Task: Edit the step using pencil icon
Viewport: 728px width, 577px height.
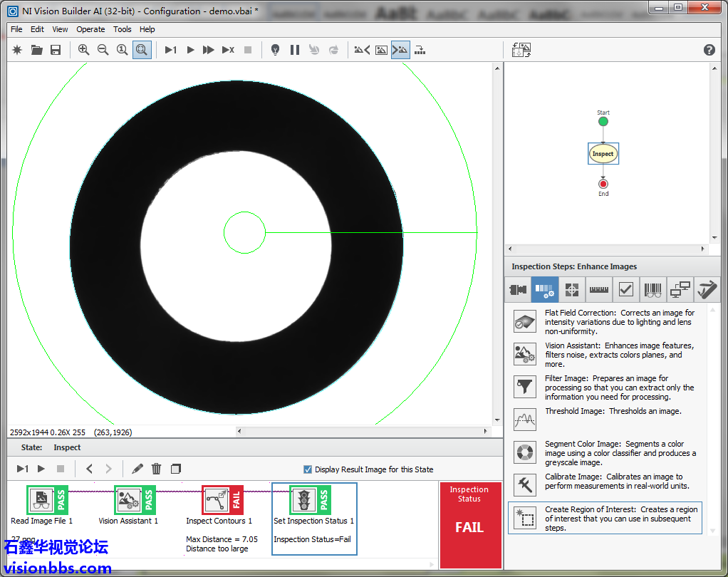Action: pos(137,469)
